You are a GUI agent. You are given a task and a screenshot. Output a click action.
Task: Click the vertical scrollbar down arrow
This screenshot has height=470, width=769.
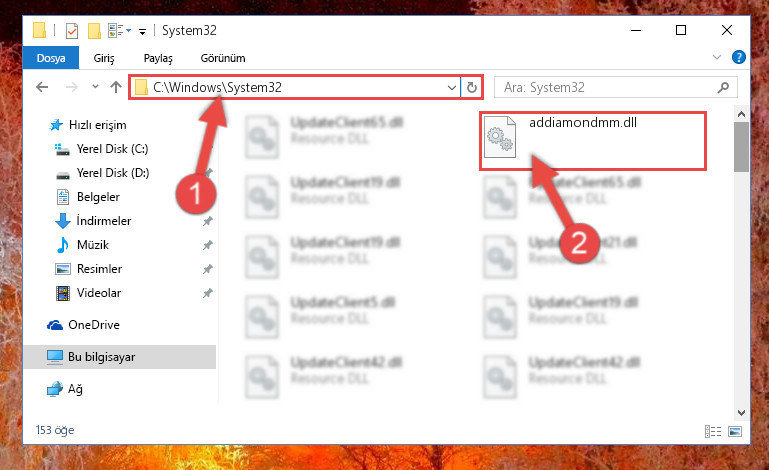coord(741,413)
